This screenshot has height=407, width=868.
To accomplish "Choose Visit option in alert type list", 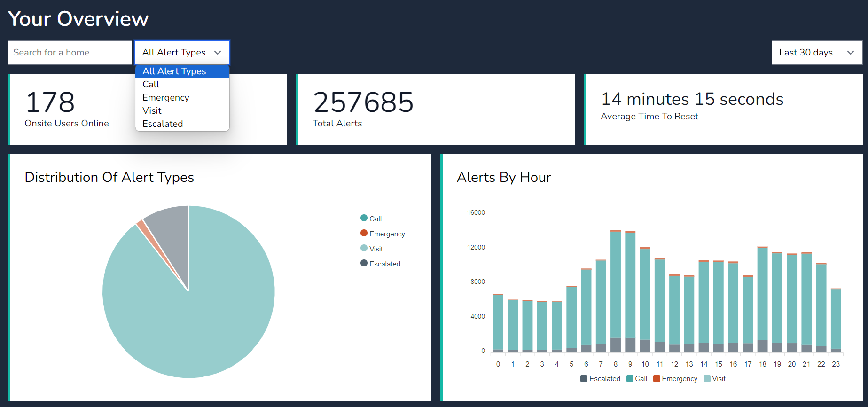I will [x=152, y=111].
